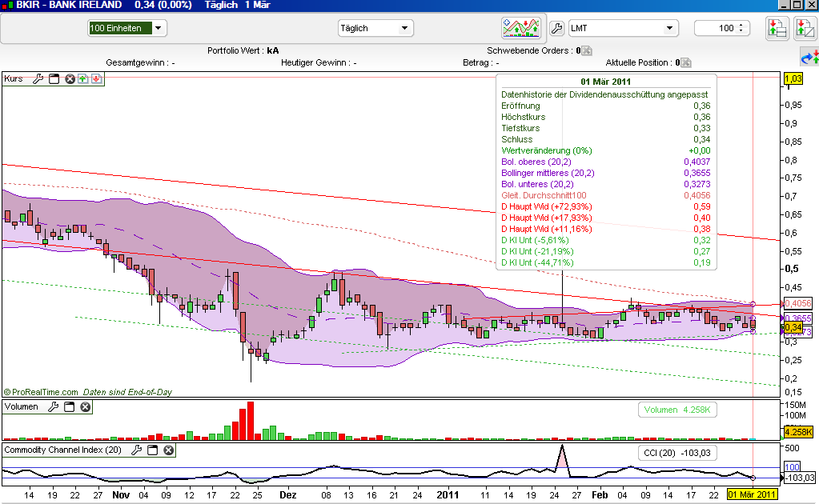Click the ProRealTime.com copyright text

(41, 392)
